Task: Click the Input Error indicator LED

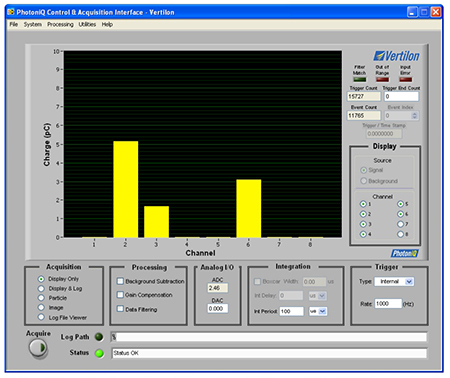Action: [405, 79]
